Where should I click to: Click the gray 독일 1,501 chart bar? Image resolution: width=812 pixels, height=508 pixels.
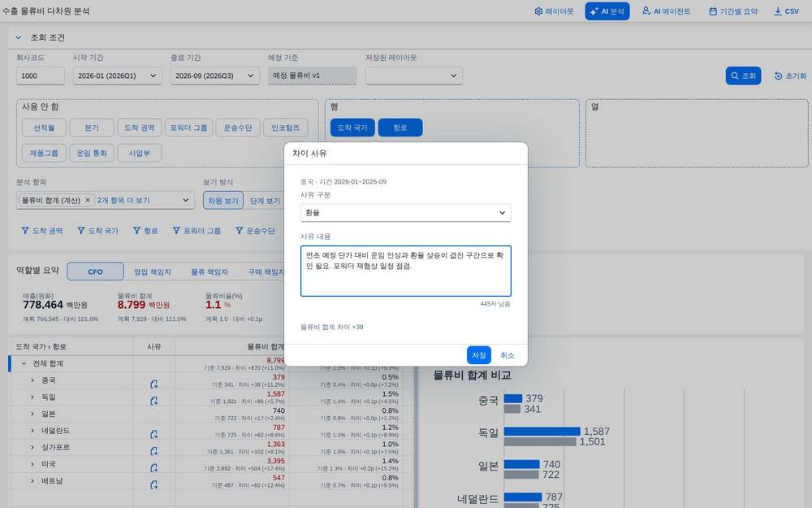pyautogui.click(x=540, y=441)
